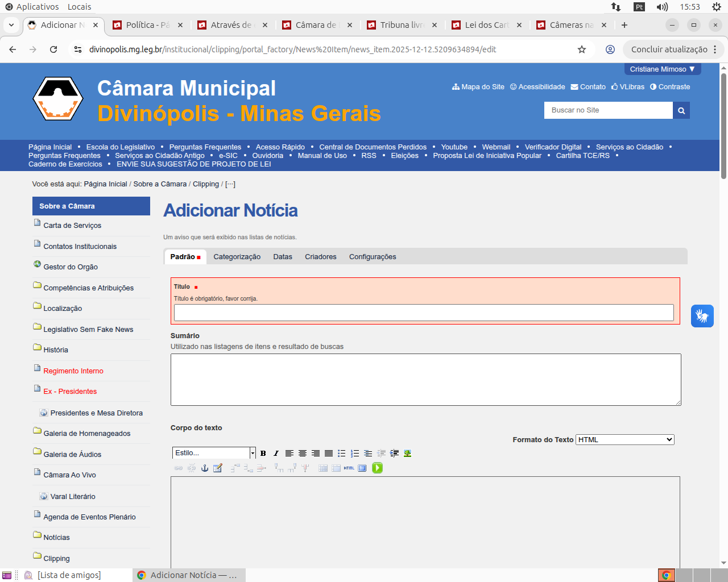
Task: Apply bulleted list formatting
Action: pyautogui.click(x=341, y=454)
